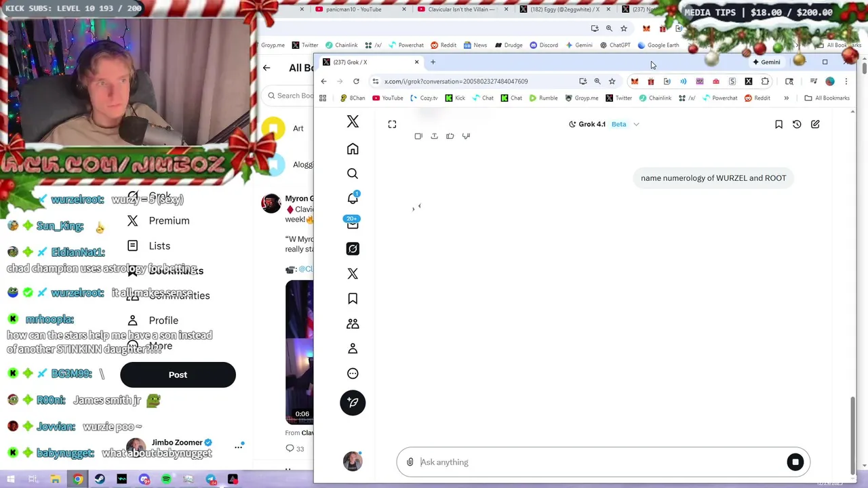Viewport: 868px width, 488px height.
Task: Open More circle icon in sidebar
Action: (353, 373)
